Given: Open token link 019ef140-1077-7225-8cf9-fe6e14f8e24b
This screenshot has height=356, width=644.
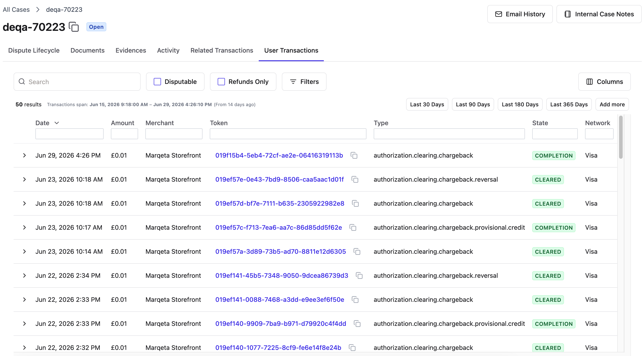Looking at the screenshot, I should (x=278, y=348).
